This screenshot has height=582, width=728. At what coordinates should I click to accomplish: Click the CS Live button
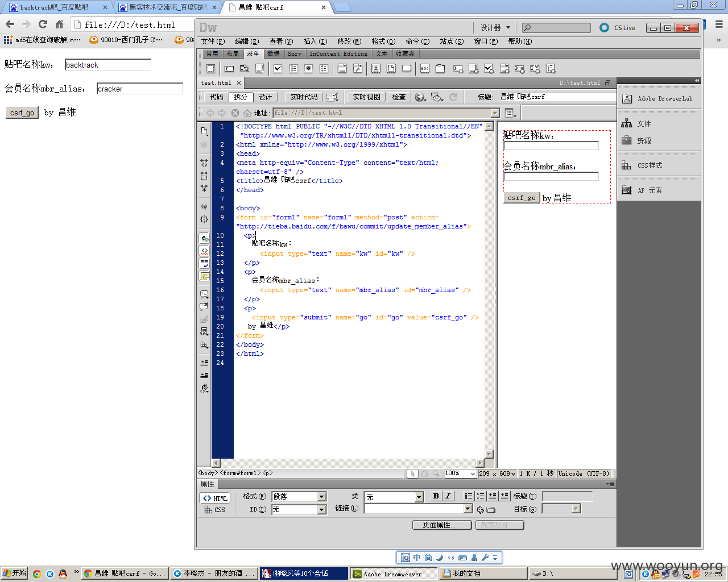coord(618,28)
